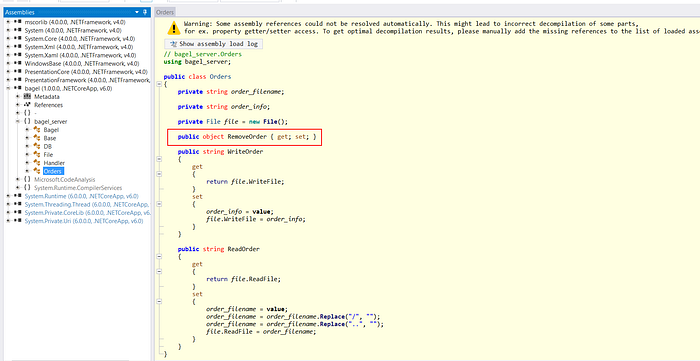This screenshot has width=700, height=361.
Task: Open the Assemblies panel dropdown arrow
Action: click(137, 12)
